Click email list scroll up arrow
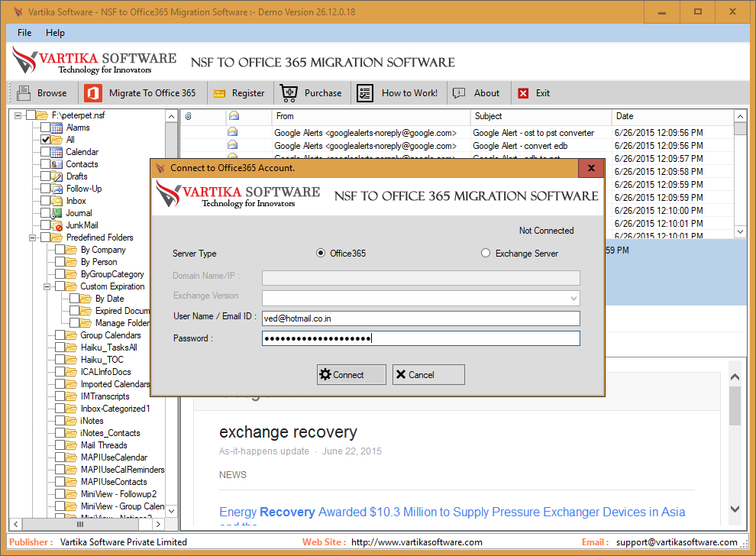This screenshot has width=756, height=556. (741, 116)
